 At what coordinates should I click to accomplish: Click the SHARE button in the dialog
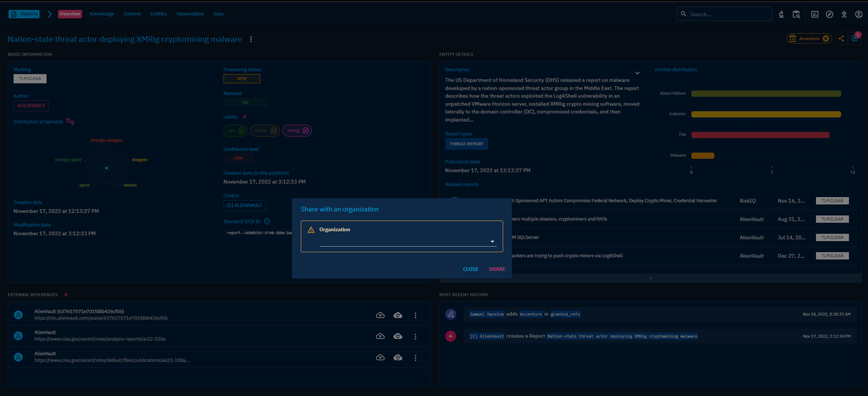pyautogui.click(x=497, y=269)
